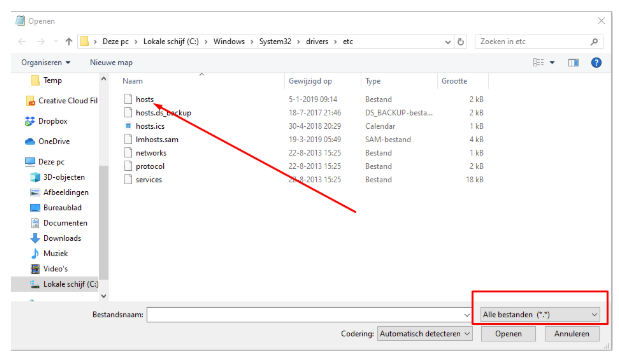
Task: Click the Openen button
Action: pyautogui.click(x=508, y=334)
